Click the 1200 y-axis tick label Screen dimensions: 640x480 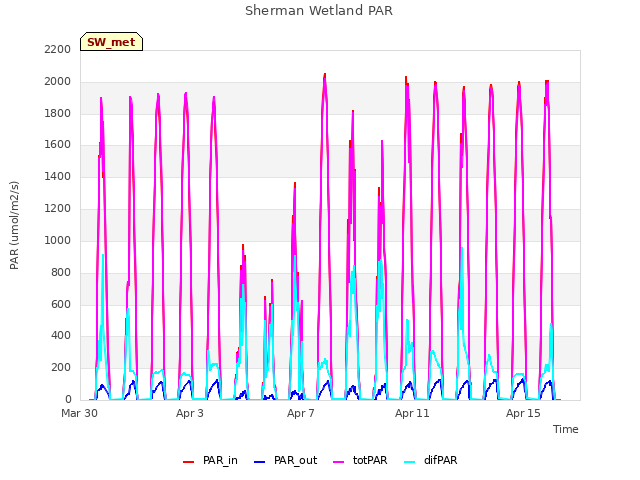click(58, 208)
